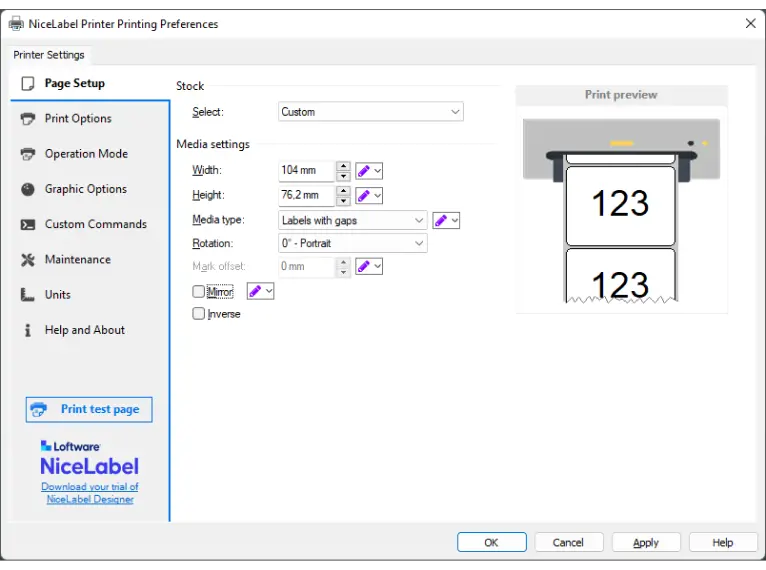Click the Units chart icon

[x=27, y=295]
